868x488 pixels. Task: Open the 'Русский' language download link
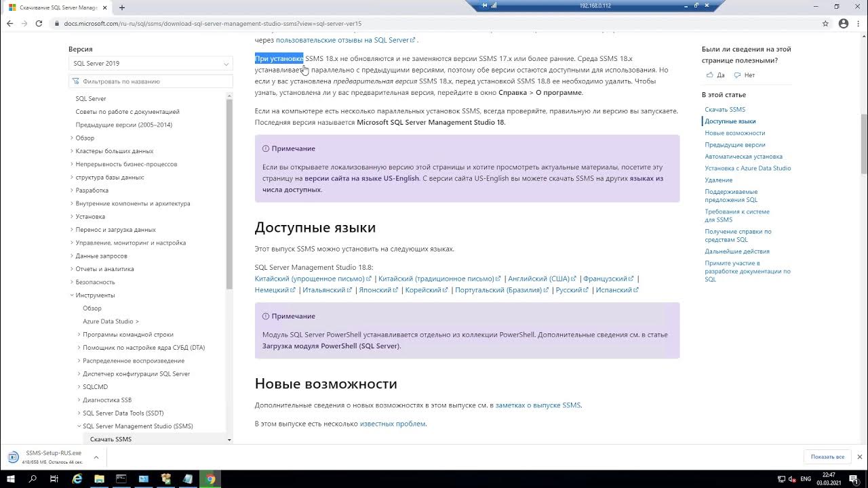[572, 290]
